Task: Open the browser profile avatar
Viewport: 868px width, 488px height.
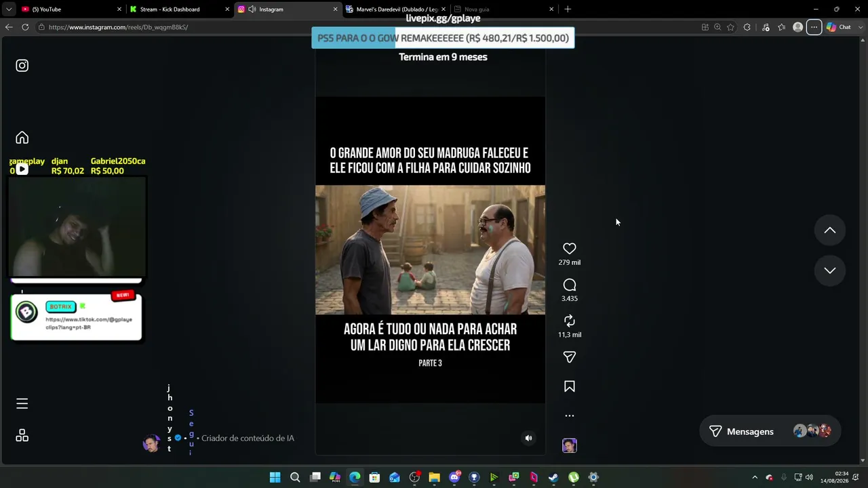Action: click(x=798, y=27)
